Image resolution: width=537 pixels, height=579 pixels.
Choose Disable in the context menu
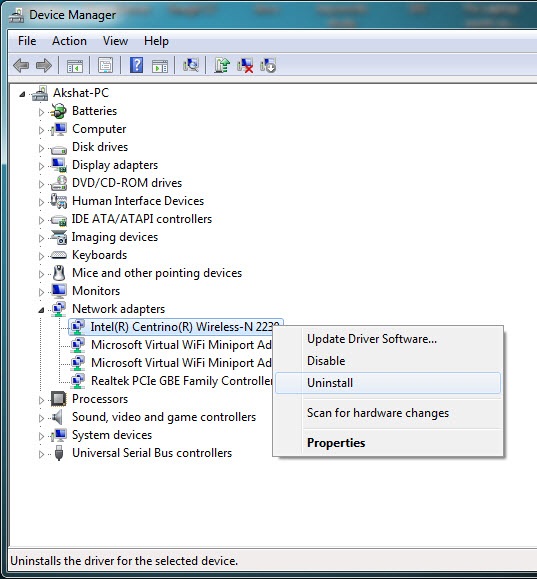(x=388, y=361)
